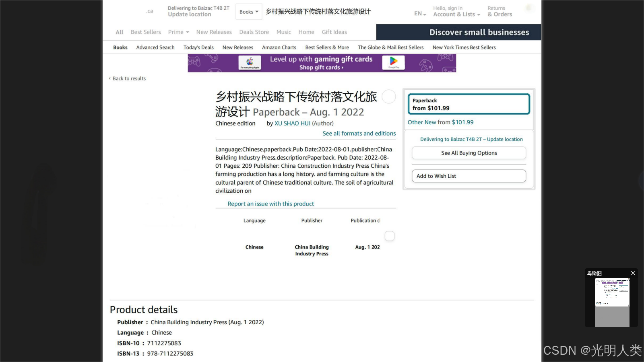
Task: Open Returns & Orders
Action: click(500, 11)
